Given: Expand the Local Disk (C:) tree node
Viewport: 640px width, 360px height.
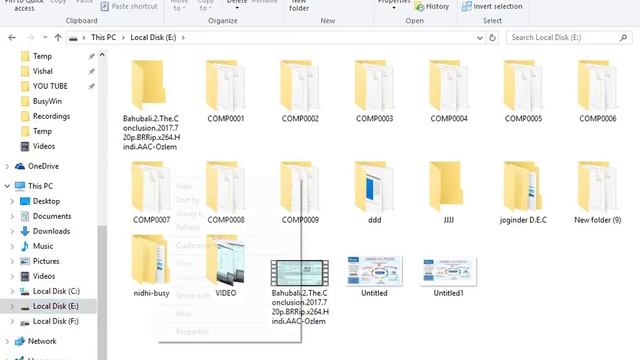Looking at the screenshot, I should [x=12, y=291].
